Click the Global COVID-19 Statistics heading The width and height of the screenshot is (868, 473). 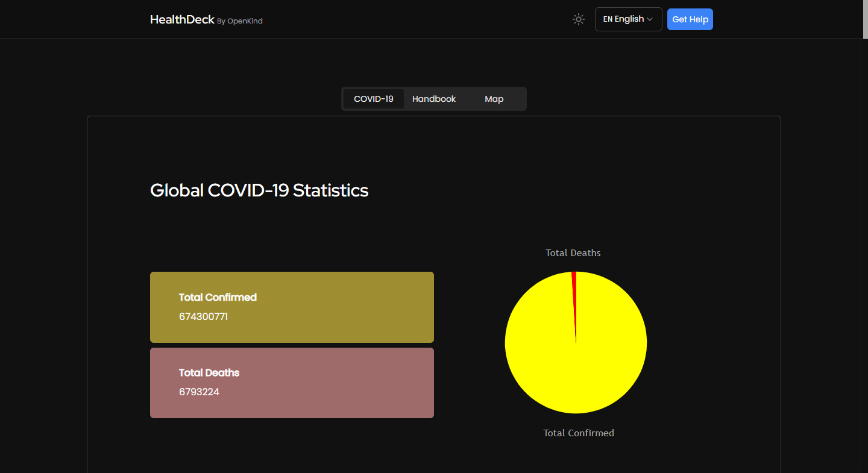coord(259,190)
